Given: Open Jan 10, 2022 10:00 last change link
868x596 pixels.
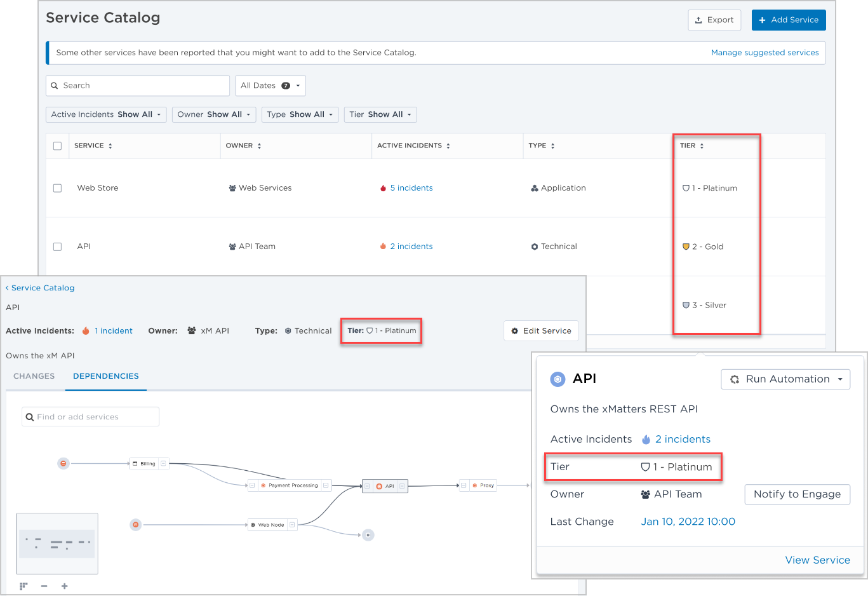Looking at the screenshot, I should click(688, 522).
